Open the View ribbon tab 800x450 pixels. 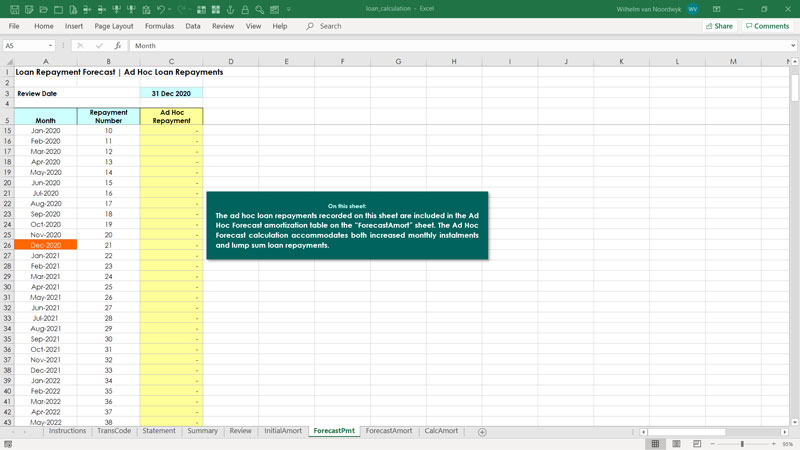pyautogui.click(x=253, y=26)
